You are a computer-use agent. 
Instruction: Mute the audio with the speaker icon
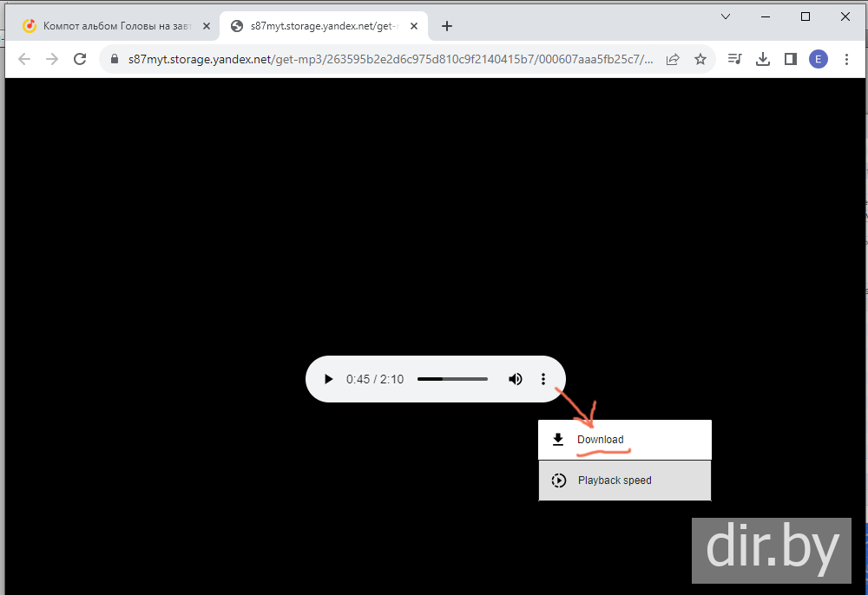[516, 379]
